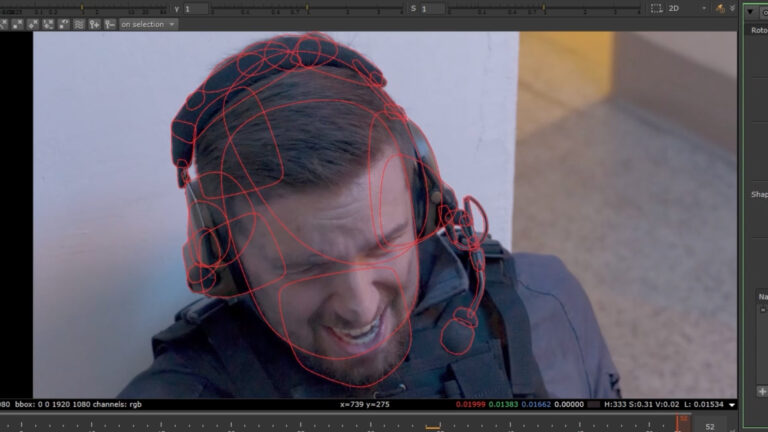Collapse the Roto properties panel triangle

(x=750, y=12)
